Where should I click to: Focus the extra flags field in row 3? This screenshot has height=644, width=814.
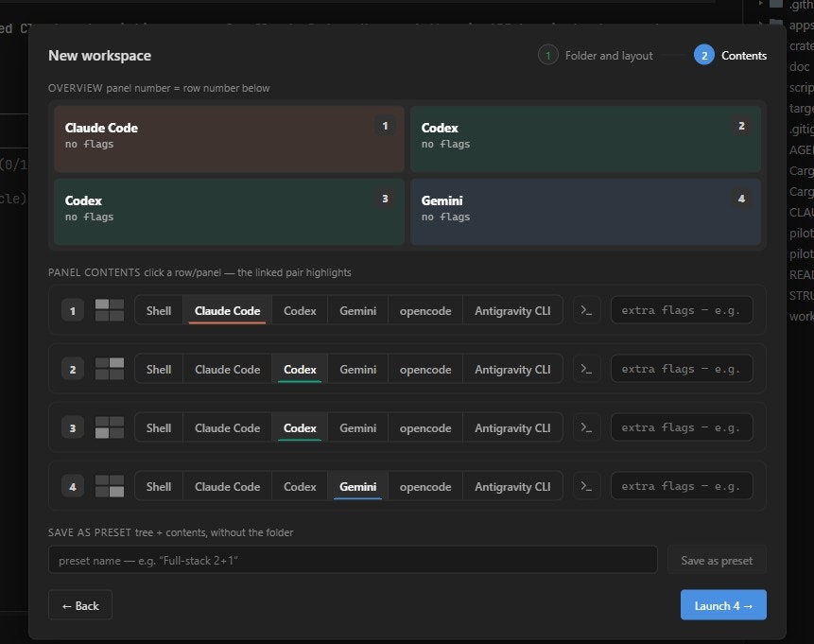click(682, 428)
